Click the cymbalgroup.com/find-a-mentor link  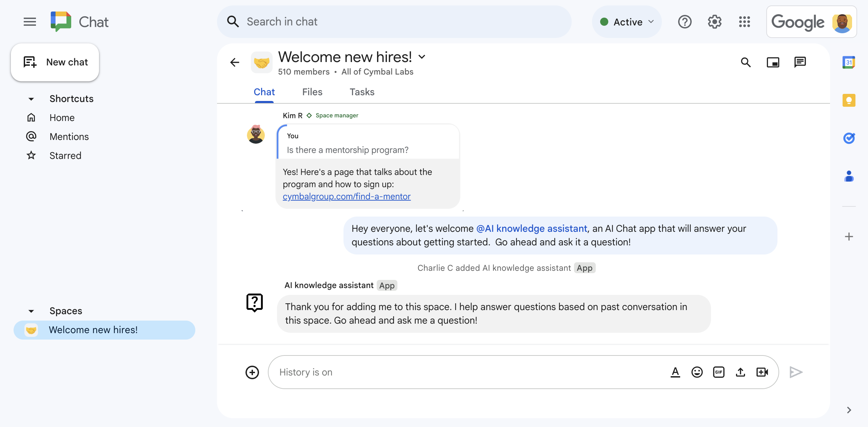347,196
